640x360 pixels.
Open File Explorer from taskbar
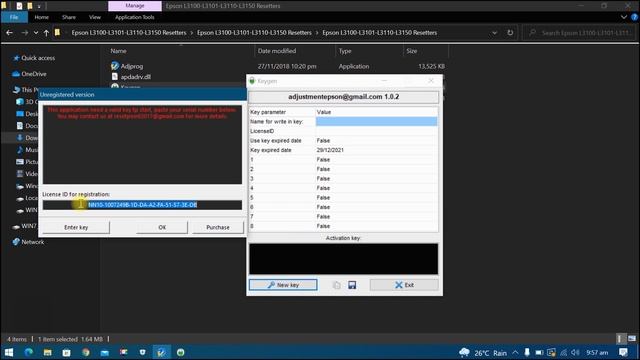(x=47, y=352)
